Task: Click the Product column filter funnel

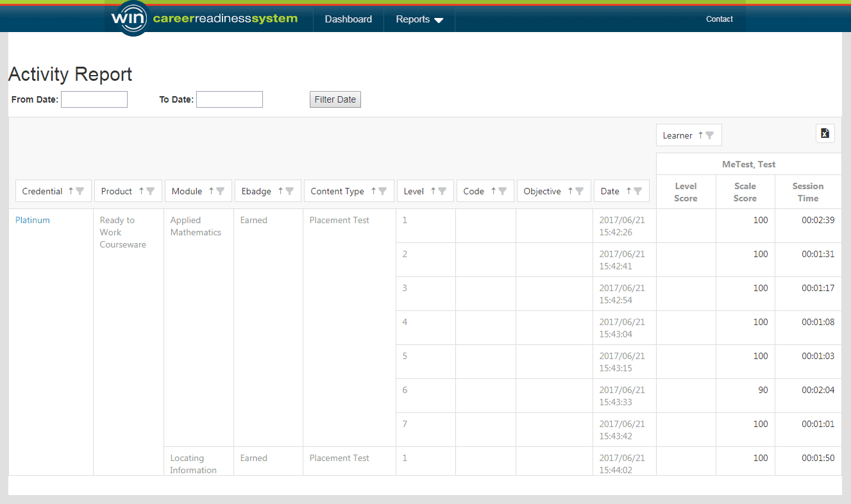Action: [x=151, y=191]
